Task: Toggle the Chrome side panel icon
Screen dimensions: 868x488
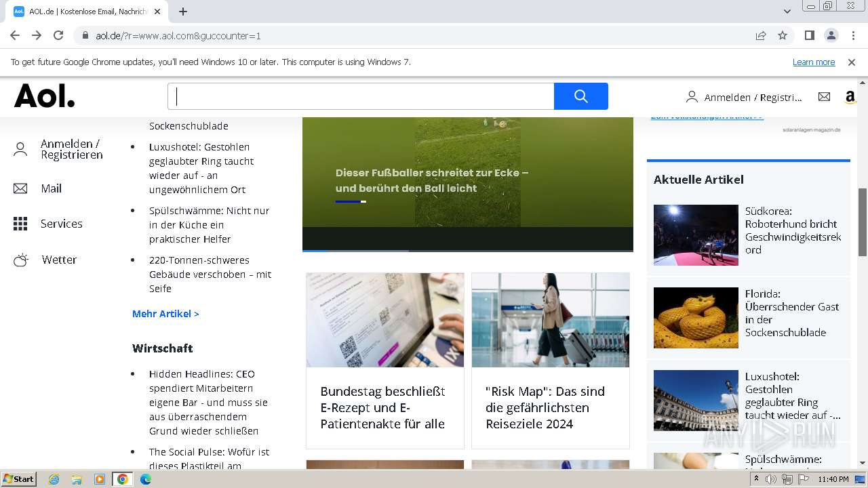Action: pyautogui.click(x=809, y=35)
